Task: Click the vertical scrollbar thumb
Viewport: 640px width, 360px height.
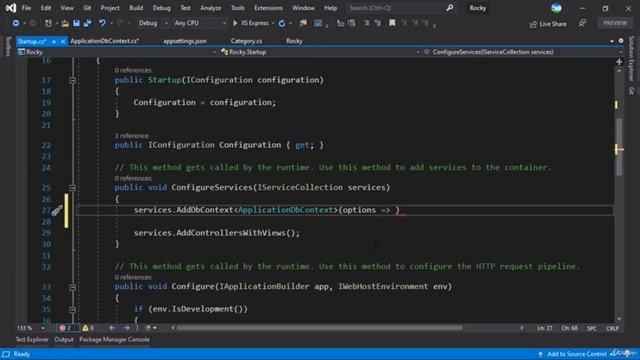Action: click(x=619, y=147)
